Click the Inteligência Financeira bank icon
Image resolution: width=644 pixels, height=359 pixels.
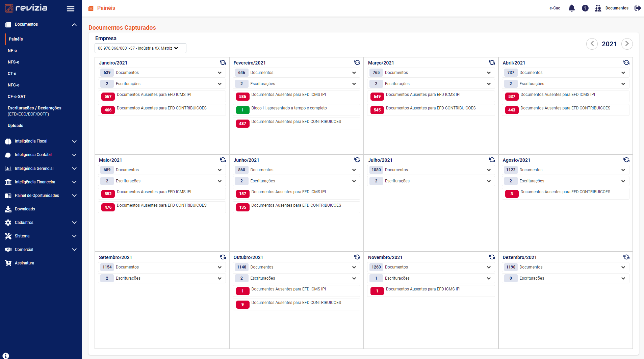pos(8,182)
